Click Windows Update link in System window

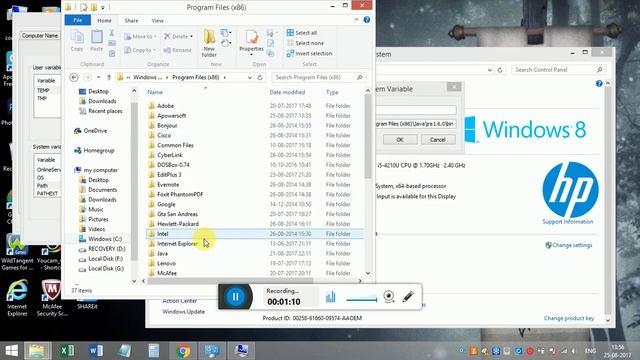pos(183,312)
